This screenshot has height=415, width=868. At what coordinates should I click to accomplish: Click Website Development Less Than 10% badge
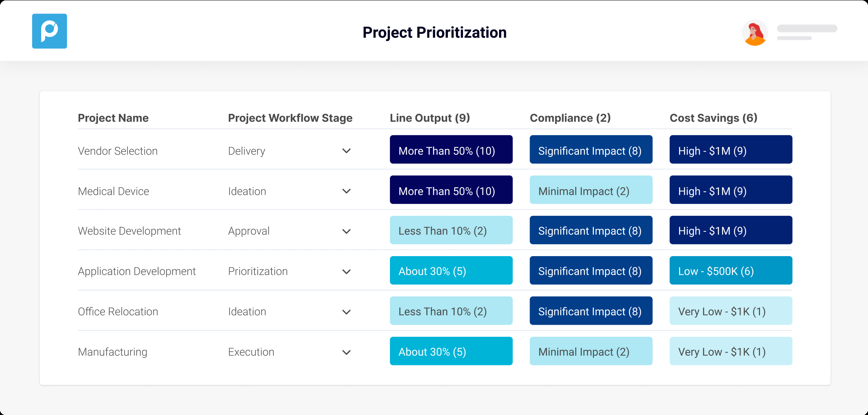pyautogui.click(x=451, y=230)
